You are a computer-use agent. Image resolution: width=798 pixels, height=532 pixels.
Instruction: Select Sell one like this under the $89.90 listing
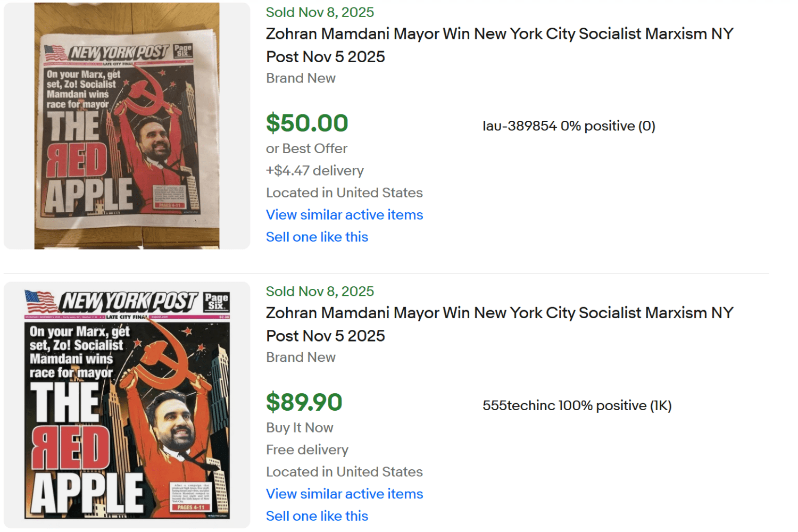[x=317, y=516]
